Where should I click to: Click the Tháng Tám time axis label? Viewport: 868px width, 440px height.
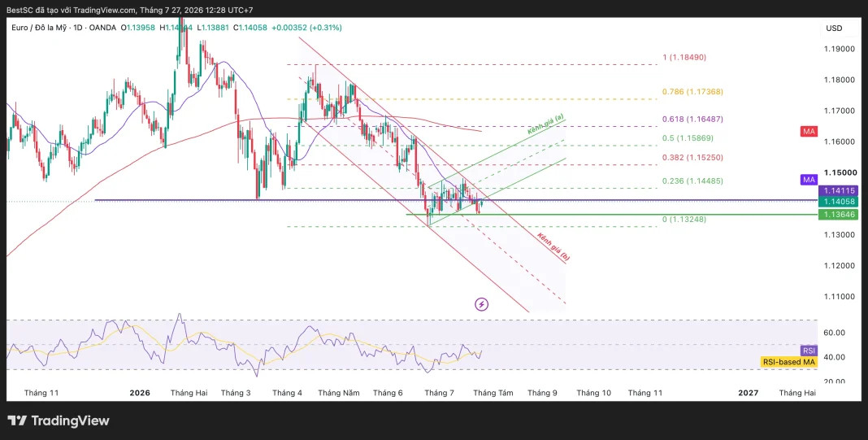click(493, 393)
